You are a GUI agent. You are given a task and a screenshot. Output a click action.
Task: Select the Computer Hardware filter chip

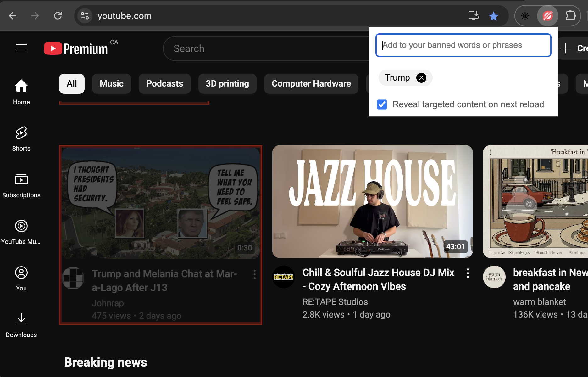(311, 84)
